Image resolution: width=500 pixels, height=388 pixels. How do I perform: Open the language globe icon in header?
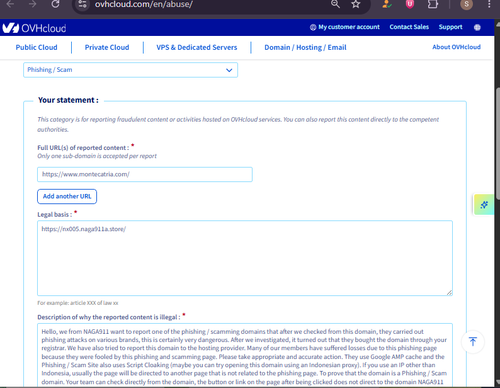pyautogui.click(x=477, y=27)
